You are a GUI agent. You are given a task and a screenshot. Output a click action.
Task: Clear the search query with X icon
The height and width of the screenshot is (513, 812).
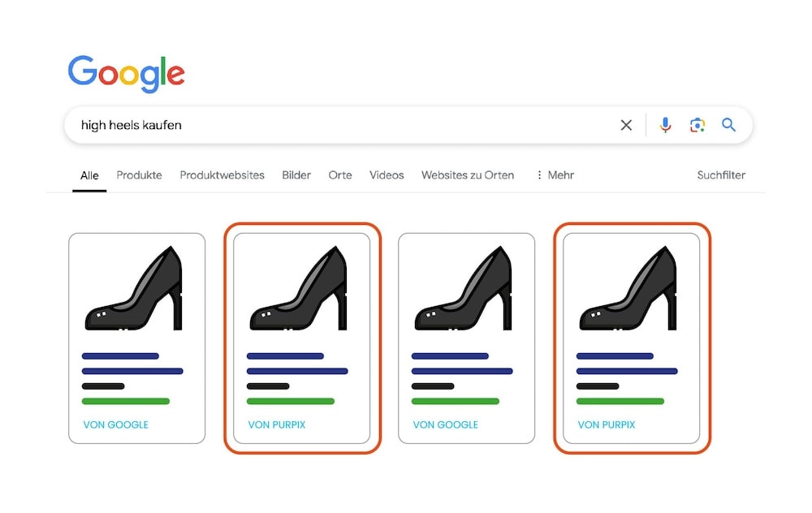(x=626, y=125)
